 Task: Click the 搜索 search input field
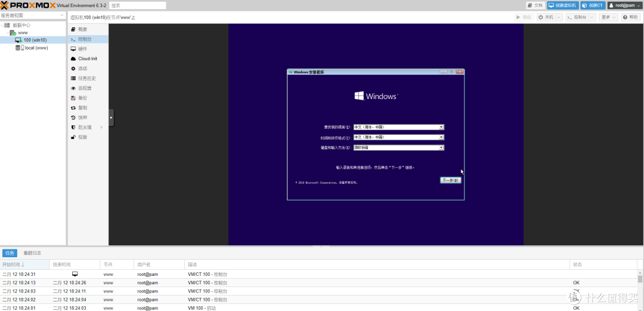pyautogui.click(x=137, y=5)
